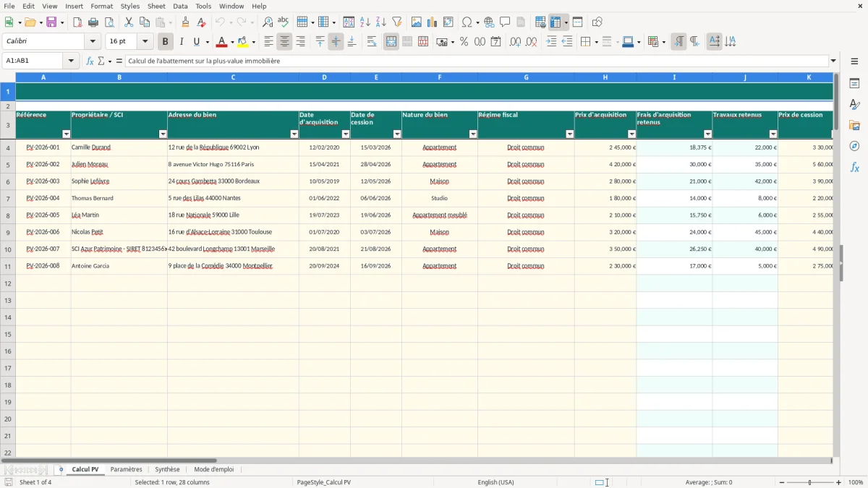The height and width of the screenshot is (488, 868).
Task: Add a decimal place
Action: pyautogui.click(x=515, y=42)
